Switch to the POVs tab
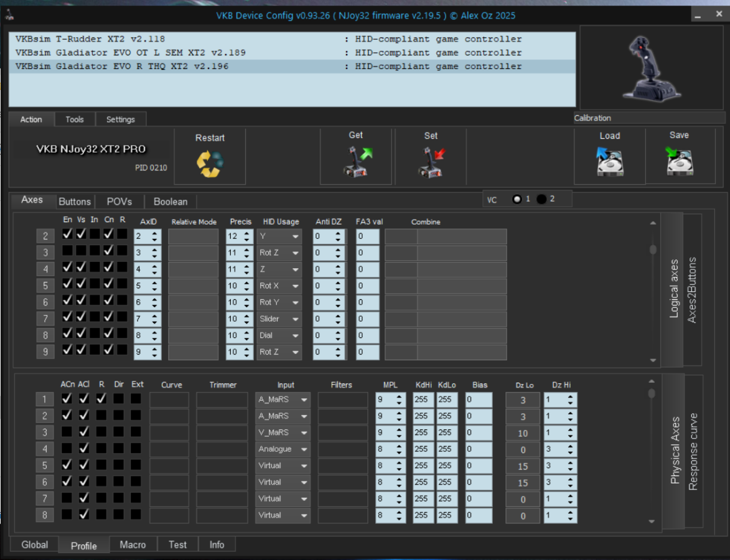This screenshot has width=730, height=560. tap(119, 202)
